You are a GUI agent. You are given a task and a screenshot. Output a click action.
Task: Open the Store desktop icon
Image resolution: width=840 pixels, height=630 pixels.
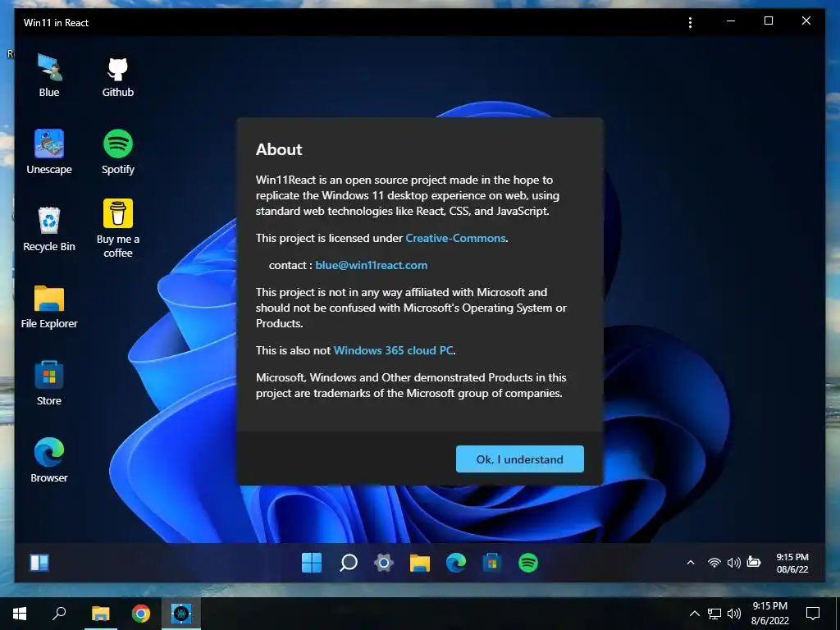pyautogui.click(x=49, y=384)
